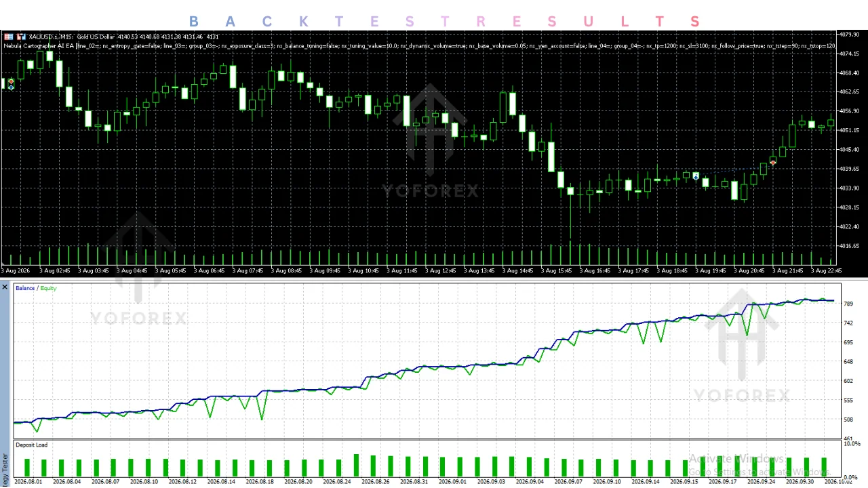Click the Balance legend label
This screenshot has width=868, height=488.
coord(25,288)
